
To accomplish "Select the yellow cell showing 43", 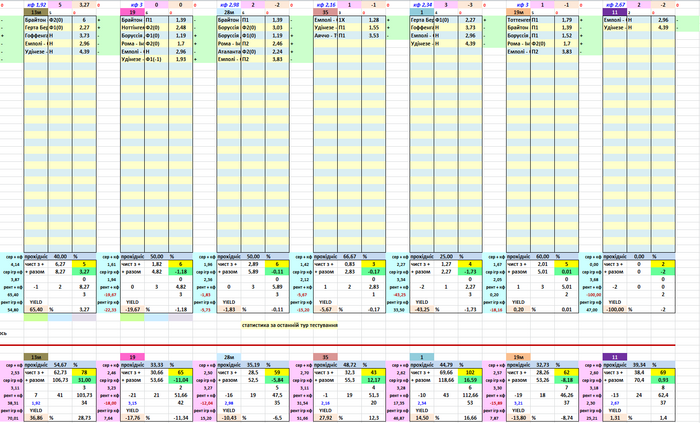I will [x=374, y=372].
